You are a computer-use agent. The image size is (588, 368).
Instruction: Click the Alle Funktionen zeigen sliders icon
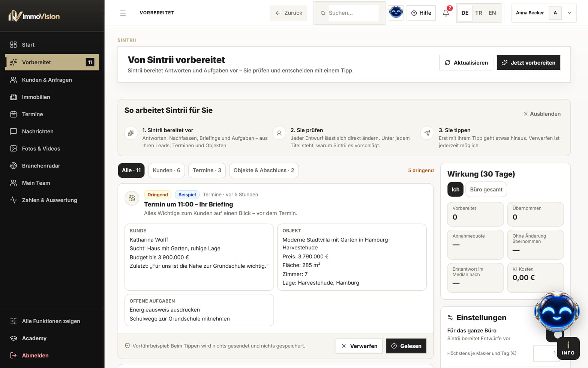(13, 321)
